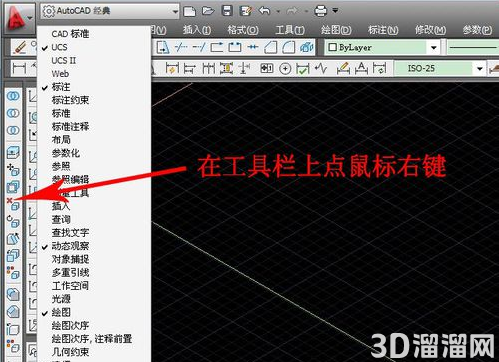The image size is (499, 362).
Task: Open the AutoCAD 经典 workspace dropdown
Action: coord(110,11)
